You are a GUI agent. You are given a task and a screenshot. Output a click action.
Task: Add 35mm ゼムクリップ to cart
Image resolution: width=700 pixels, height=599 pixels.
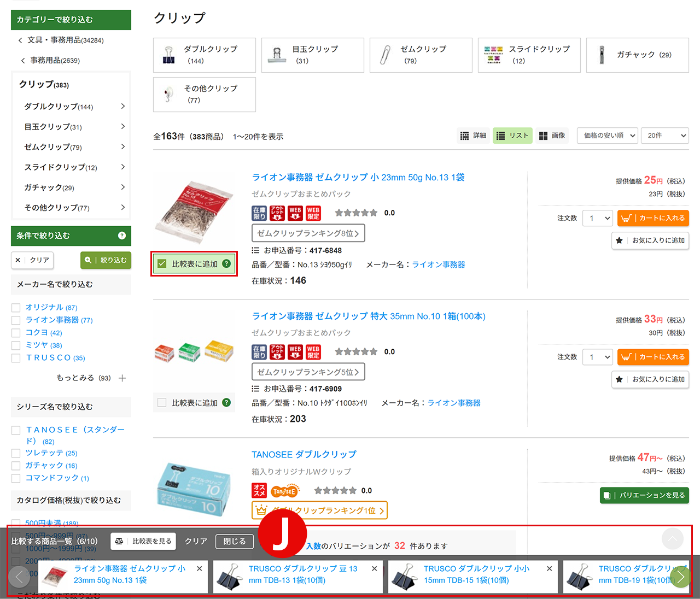coord(653,357)
